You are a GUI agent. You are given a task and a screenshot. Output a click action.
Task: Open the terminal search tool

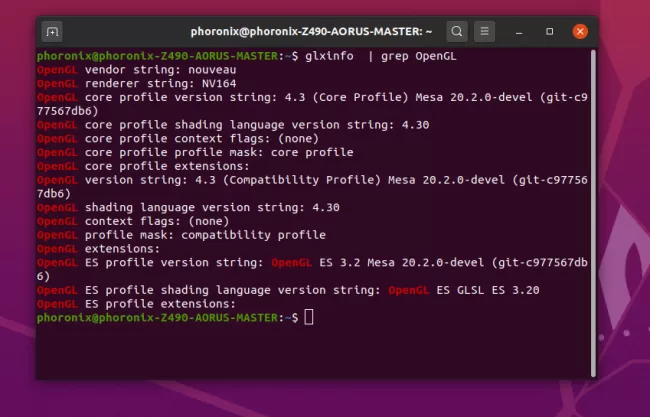(x=457, y=32)
